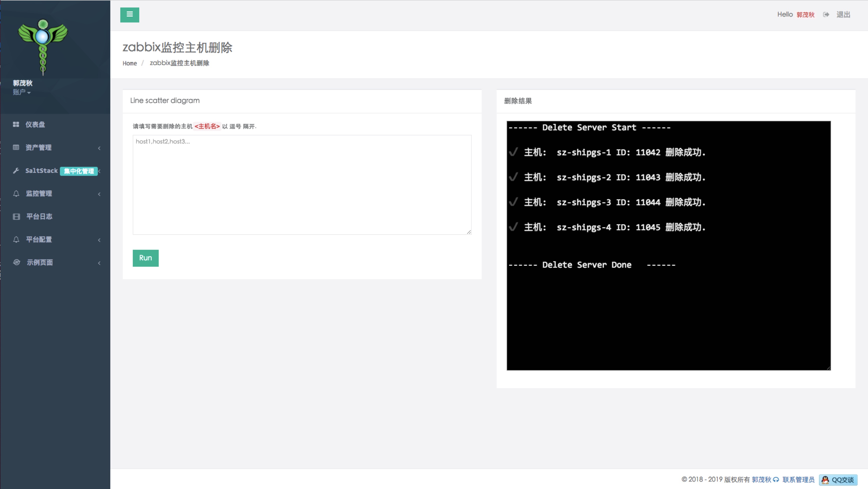Click the bell icon beside 监控管理
Image resolution: width=868 pixels, height=489 pixels.
click(16, 194)
